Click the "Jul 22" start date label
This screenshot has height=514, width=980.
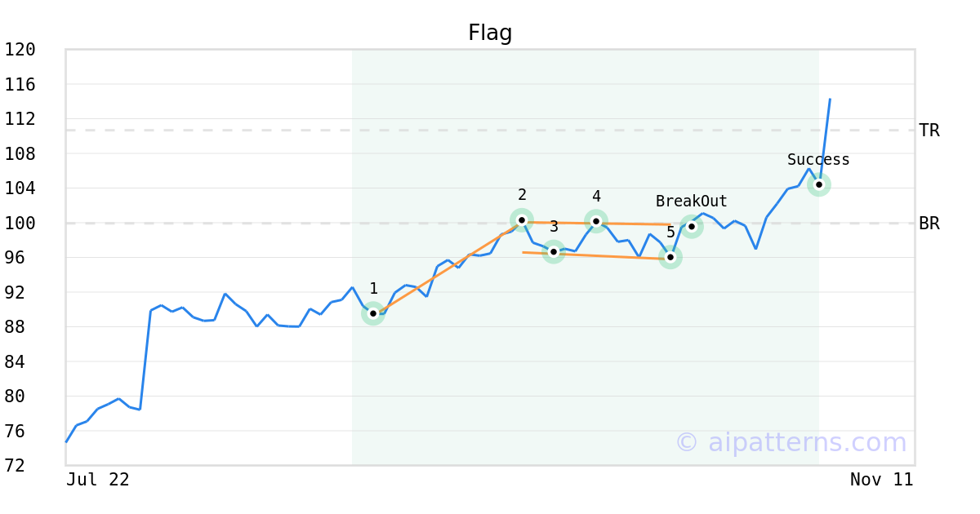[x=98, y=480]
